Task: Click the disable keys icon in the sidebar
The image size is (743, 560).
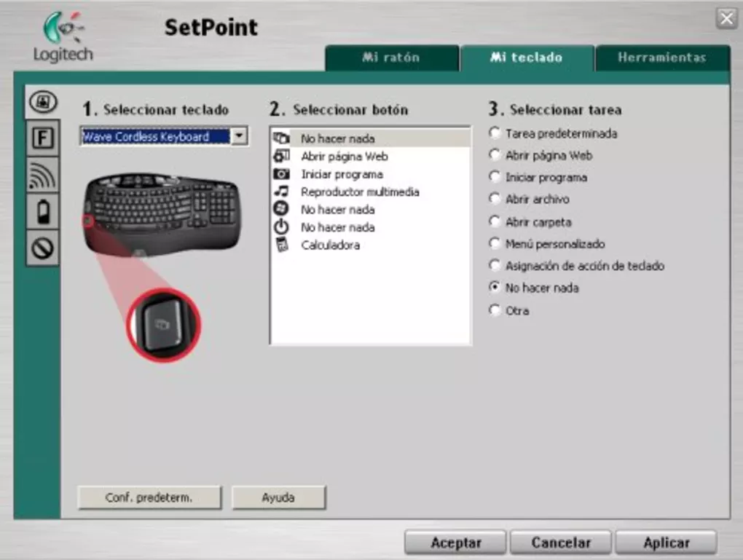Action: click(42, 249)
